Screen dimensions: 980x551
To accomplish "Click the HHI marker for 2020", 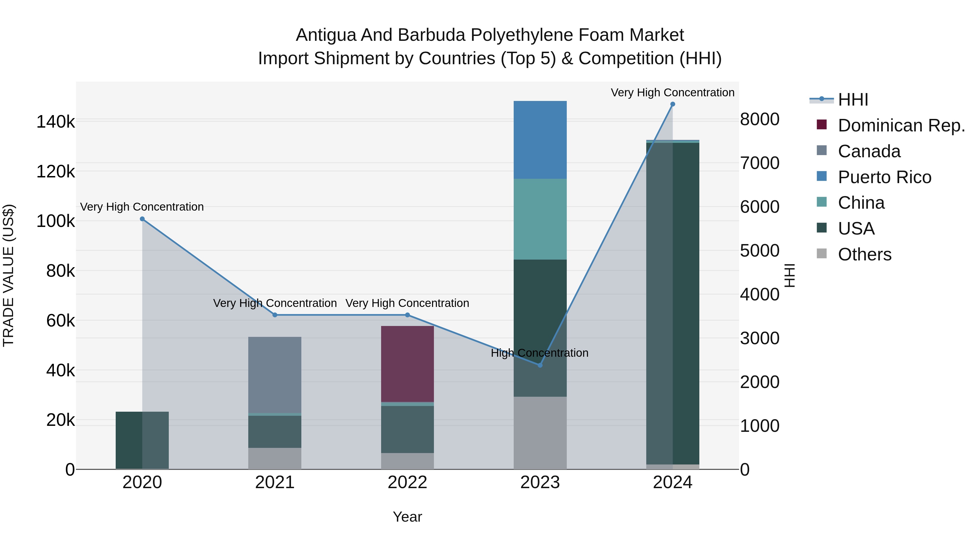I will tap(142, 219).
